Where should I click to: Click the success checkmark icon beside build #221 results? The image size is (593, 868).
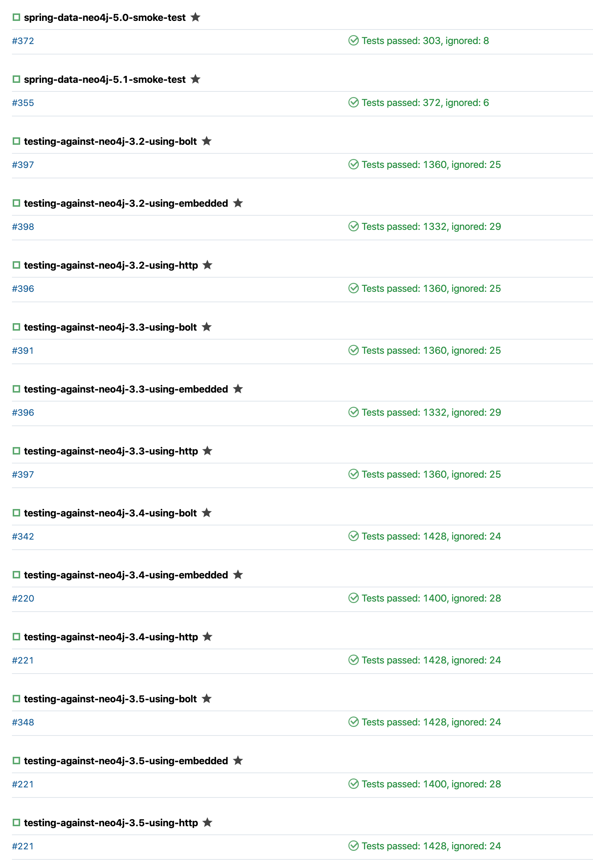353,846
